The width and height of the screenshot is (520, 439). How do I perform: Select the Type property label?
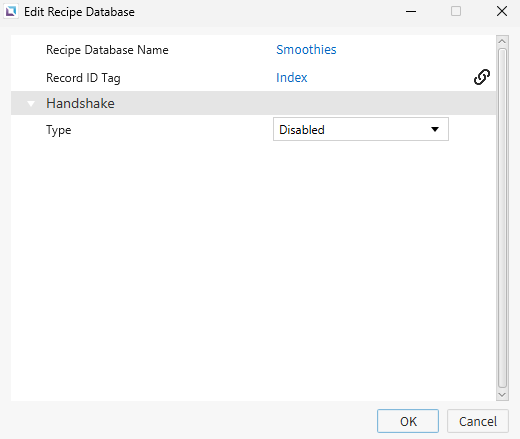[x=58, y=130]
